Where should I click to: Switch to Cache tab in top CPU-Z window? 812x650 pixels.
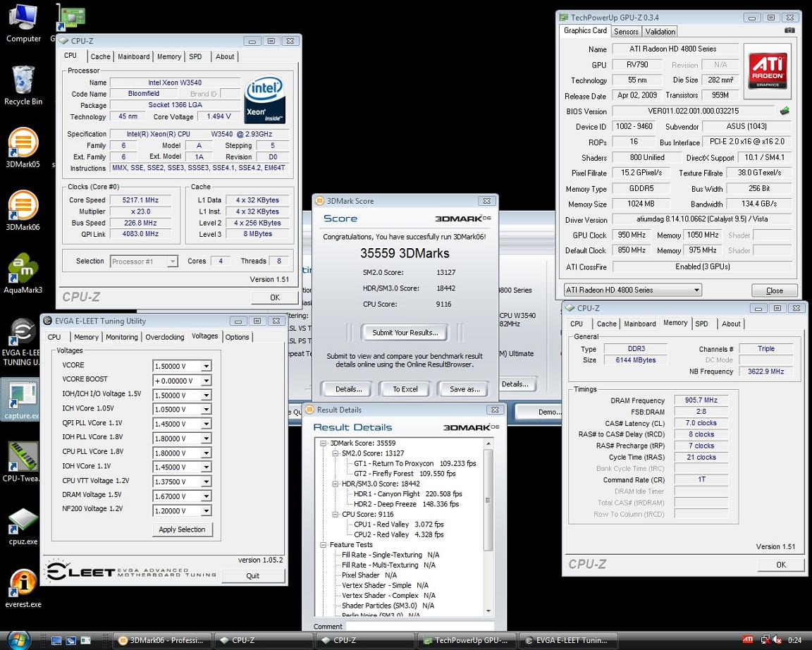point(101,56)
